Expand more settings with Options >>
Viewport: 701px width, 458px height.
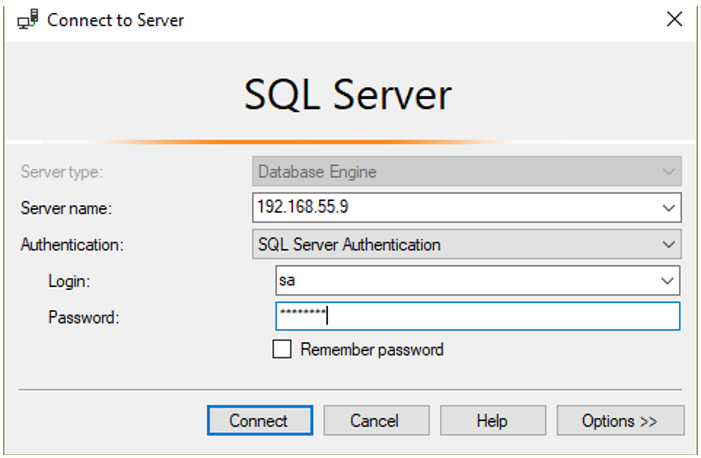[620, 421]
